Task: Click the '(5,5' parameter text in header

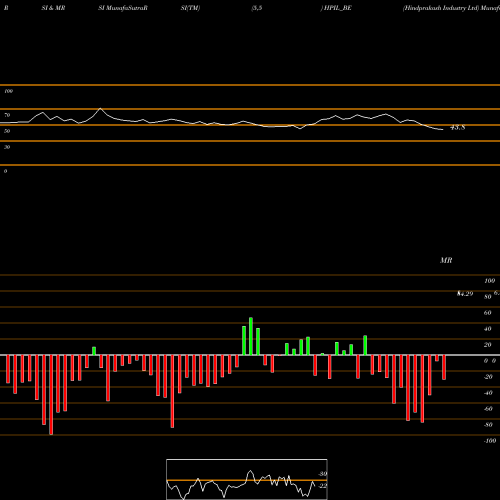Action: pyautogui.click(x=257, y=8)
